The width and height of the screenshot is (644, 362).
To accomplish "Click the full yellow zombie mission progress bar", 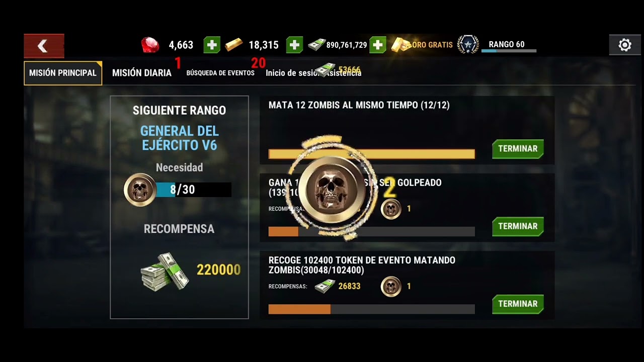I will click(371, 154).
